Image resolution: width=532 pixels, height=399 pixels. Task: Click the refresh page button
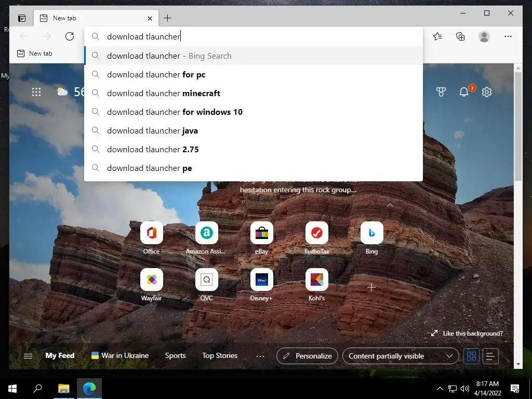pyautogui.click(x=70, y=36)
